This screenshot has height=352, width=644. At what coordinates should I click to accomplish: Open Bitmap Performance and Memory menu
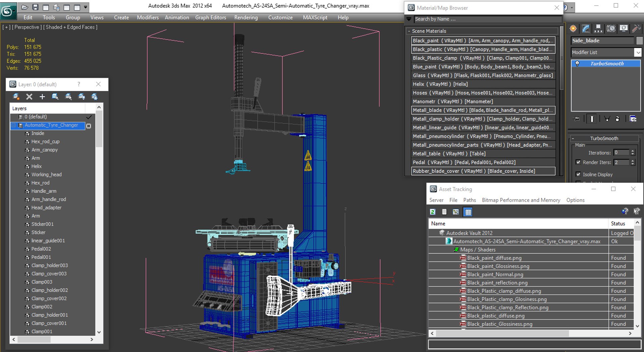pyautogui.click(x=521, y=200)
